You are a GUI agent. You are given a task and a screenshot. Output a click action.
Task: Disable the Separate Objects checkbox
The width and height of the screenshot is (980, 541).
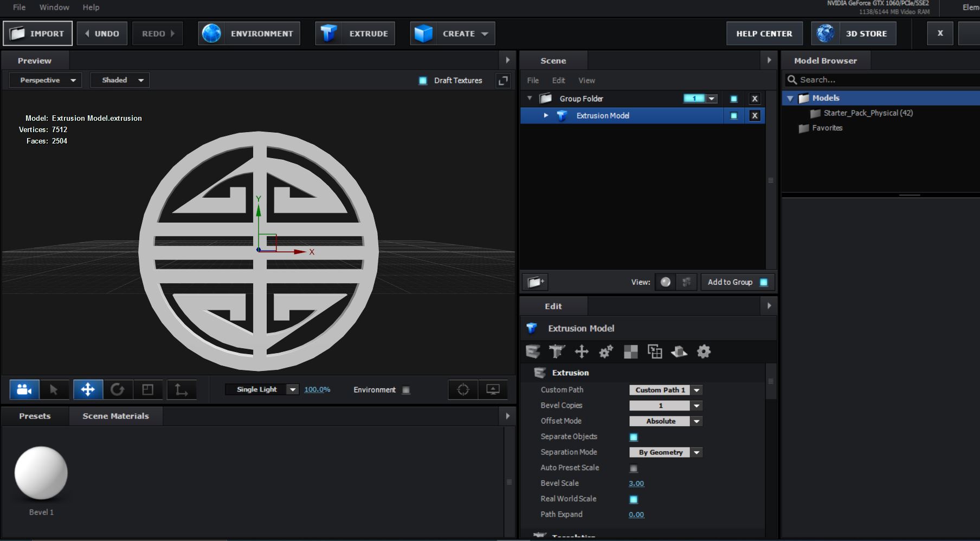pyautogui.click(x=633, y=437)
